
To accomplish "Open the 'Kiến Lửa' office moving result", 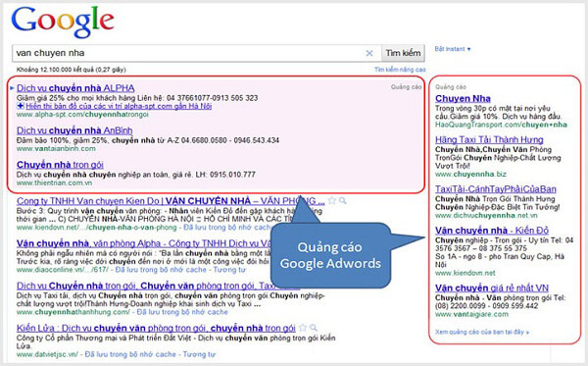I will click(156, 328).
